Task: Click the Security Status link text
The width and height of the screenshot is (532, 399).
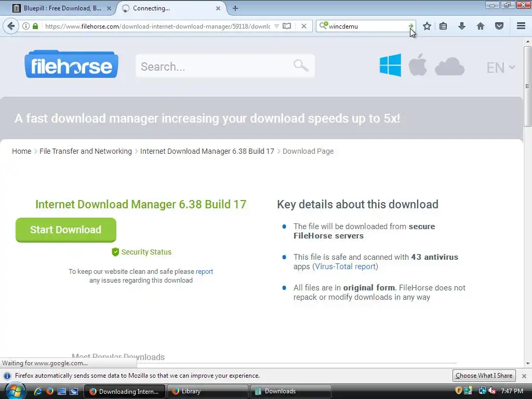Action: [146, 252]
